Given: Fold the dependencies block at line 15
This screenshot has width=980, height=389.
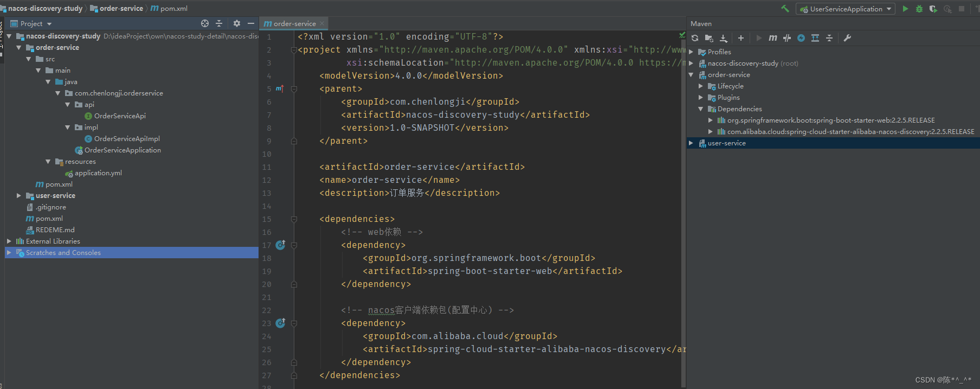Looking at the screenshot, I should [294, 219].
